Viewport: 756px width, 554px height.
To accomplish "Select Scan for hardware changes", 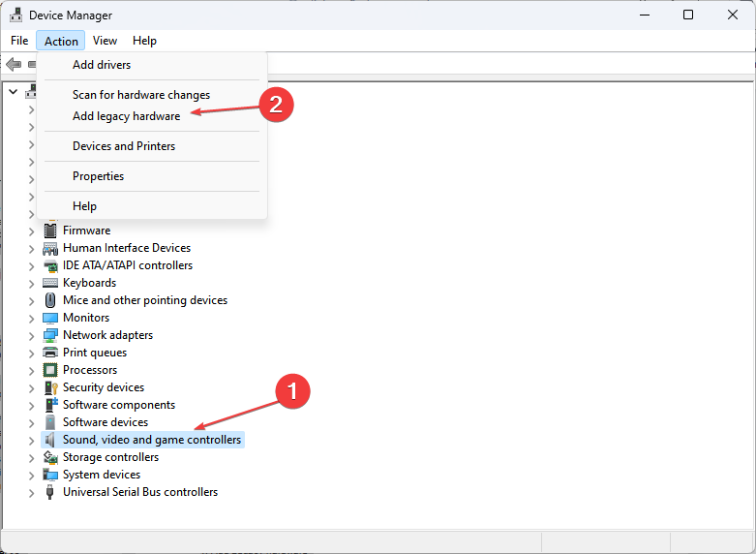I will (140, 95).
